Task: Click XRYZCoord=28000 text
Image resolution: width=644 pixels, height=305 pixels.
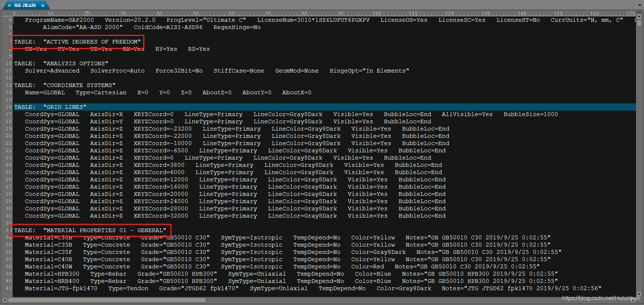Action: pos(161,209)
